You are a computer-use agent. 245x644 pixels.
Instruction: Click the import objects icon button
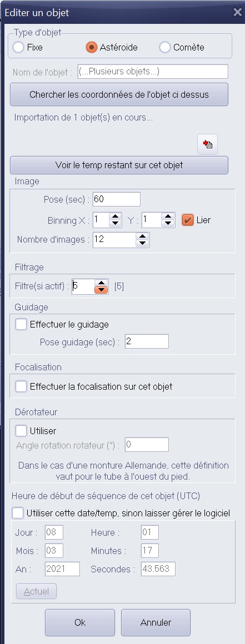click(208, 144)
